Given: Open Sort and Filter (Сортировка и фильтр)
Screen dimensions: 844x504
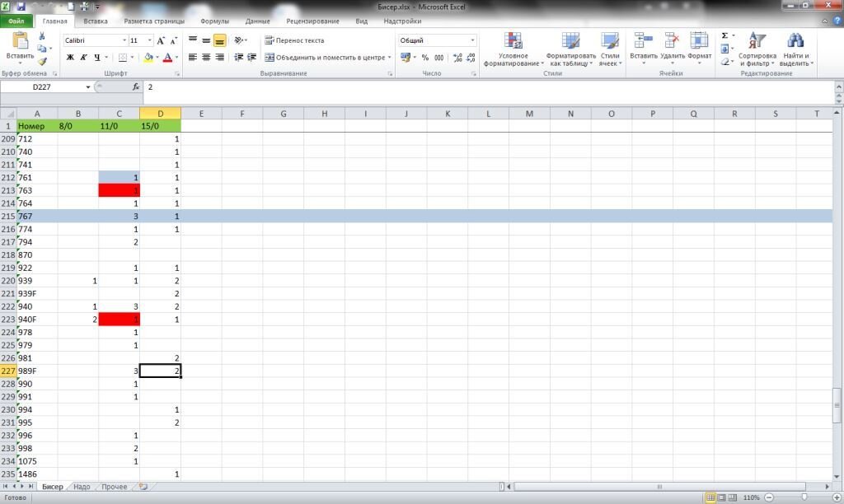Looking at the screenshot, I should click(x=757, y=49).
